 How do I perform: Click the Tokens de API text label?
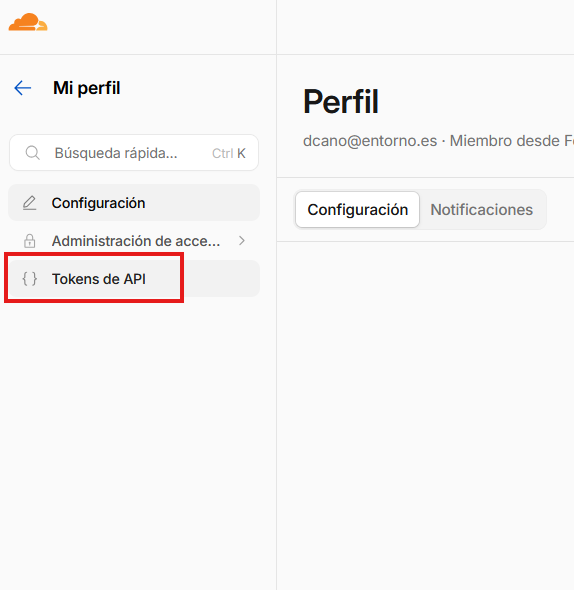99,279
